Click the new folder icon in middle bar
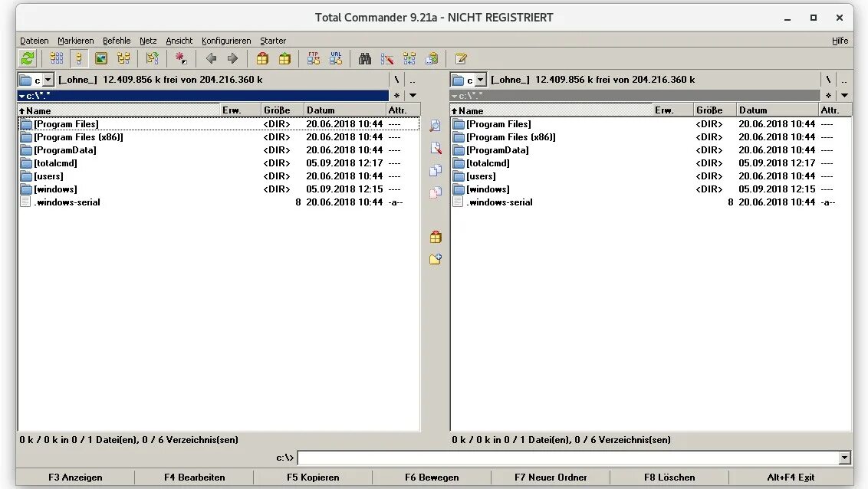The width and height of the screenshot is (868, 489). 436,259
